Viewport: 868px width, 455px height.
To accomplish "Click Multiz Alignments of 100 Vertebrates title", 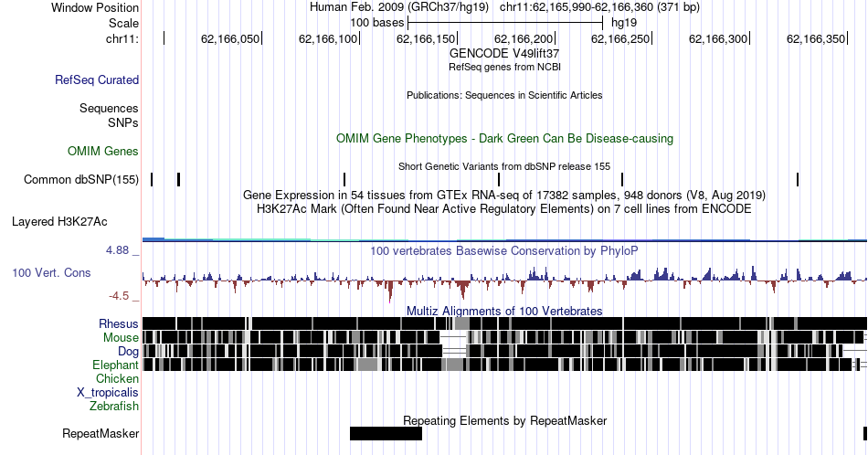I will pyautogui.click(x=504, y=311).
